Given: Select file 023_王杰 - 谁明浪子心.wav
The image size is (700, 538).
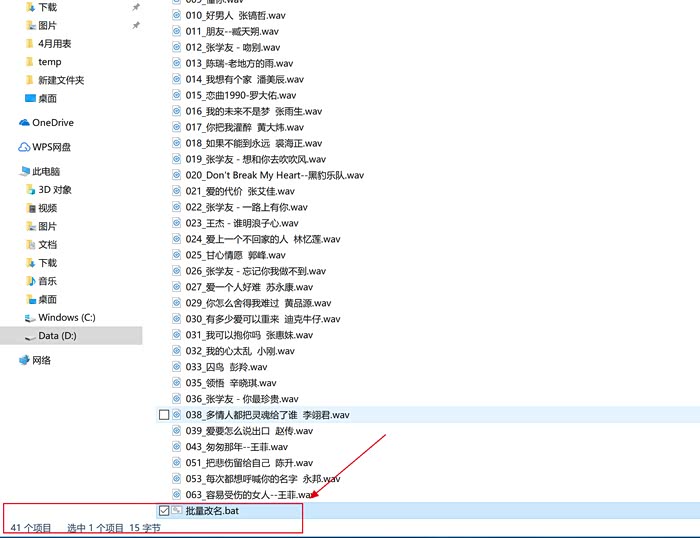Looking at the screenshot, I should 242,223.
